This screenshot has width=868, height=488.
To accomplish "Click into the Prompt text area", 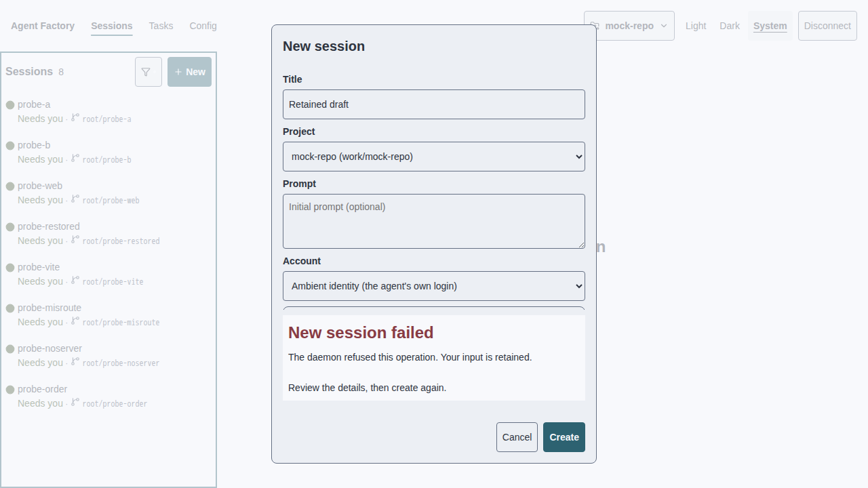I will [x=434, y=222].
